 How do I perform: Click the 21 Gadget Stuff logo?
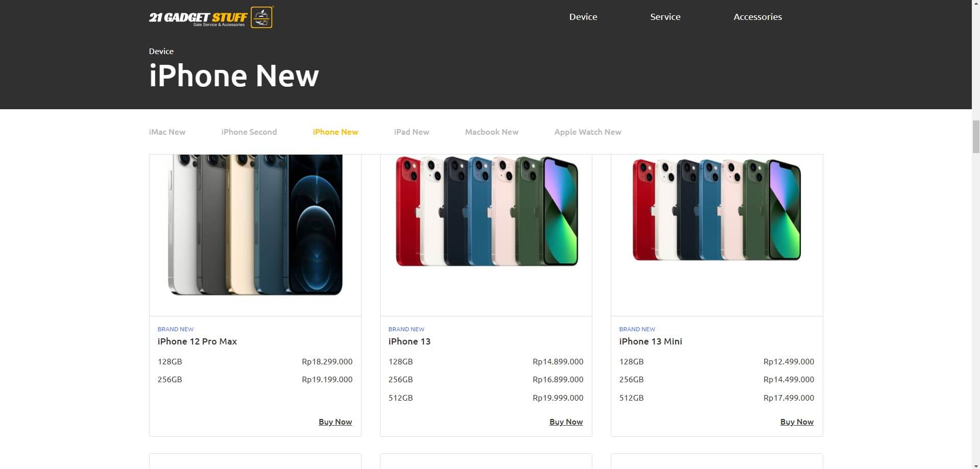pos(211,17)
